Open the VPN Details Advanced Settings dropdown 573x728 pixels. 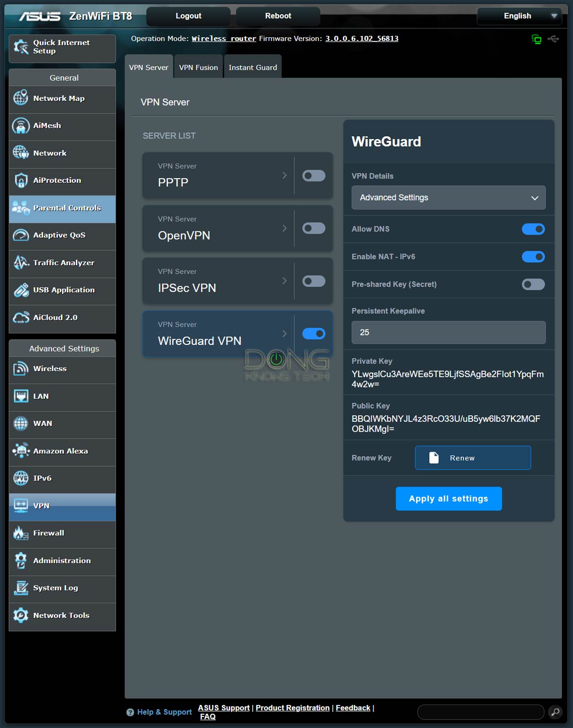(x=448, y=198)
